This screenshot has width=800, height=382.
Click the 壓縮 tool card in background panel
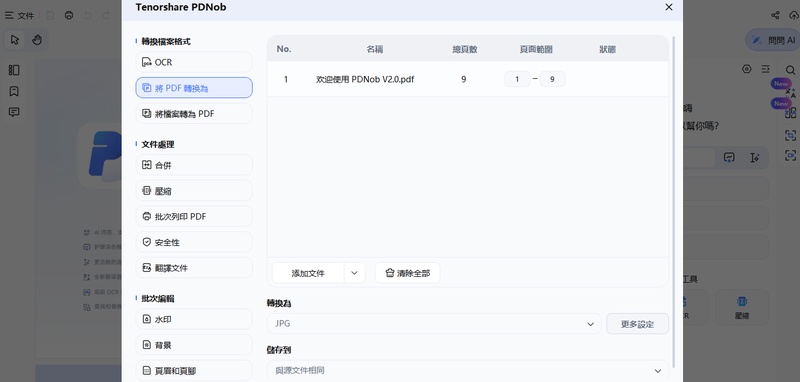(x=742, y=308)
